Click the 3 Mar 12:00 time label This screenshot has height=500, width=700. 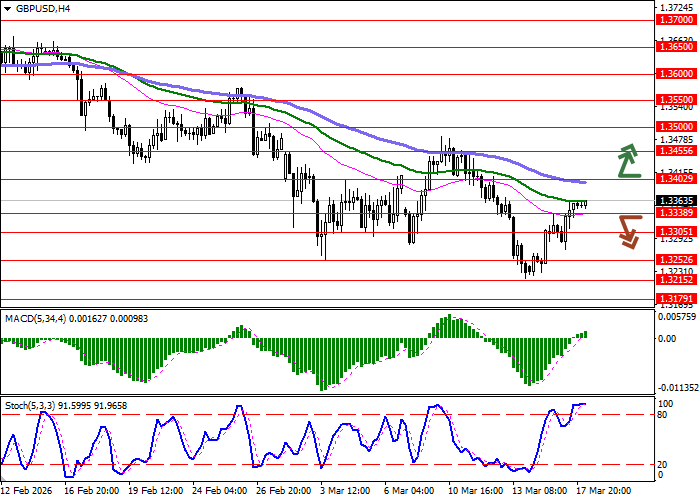(x=346, y=491)
